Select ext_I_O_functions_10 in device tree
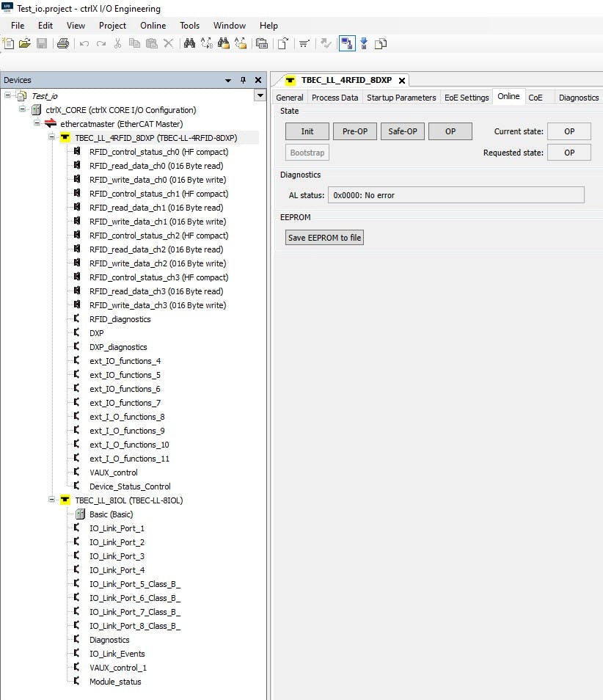603x700 pixels. coord(129,445)
